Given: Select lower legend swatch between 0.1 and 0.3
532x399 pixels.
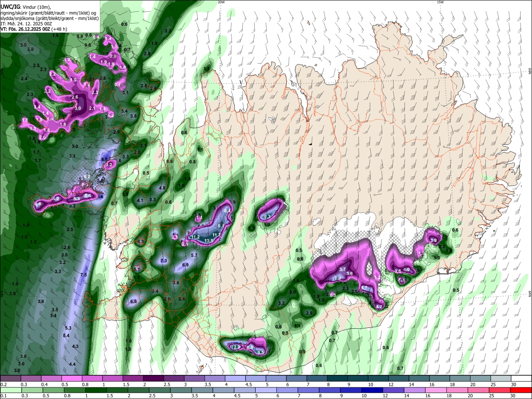Looking at the screenshot, I should [x=11, y=390].
